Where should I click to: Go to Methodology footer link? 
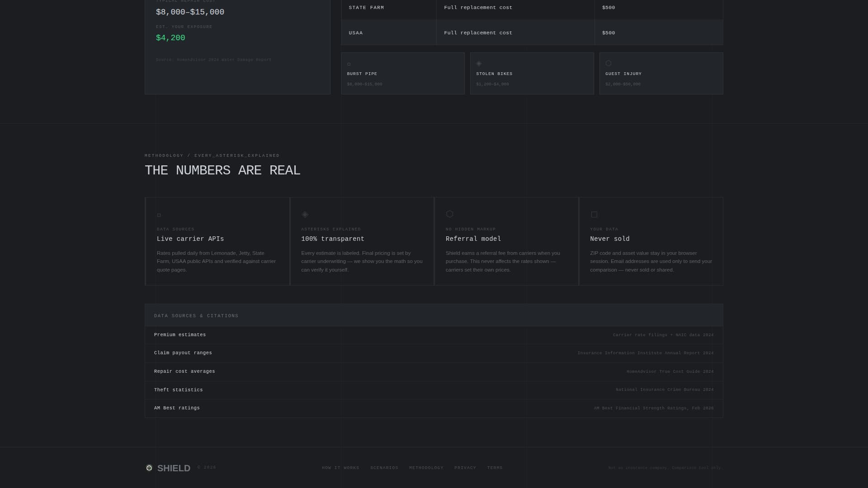[x=426, y=468]
